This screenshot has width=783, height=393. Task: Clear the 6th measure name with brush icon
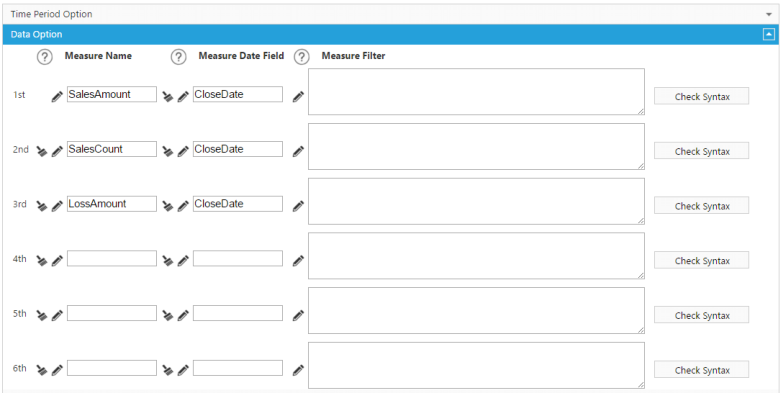(42, 370)
